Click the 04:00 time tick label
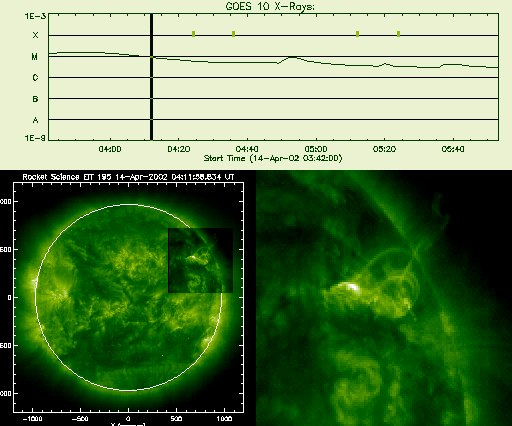The width and height of the screenshot is (512, 426). (110, 149)
